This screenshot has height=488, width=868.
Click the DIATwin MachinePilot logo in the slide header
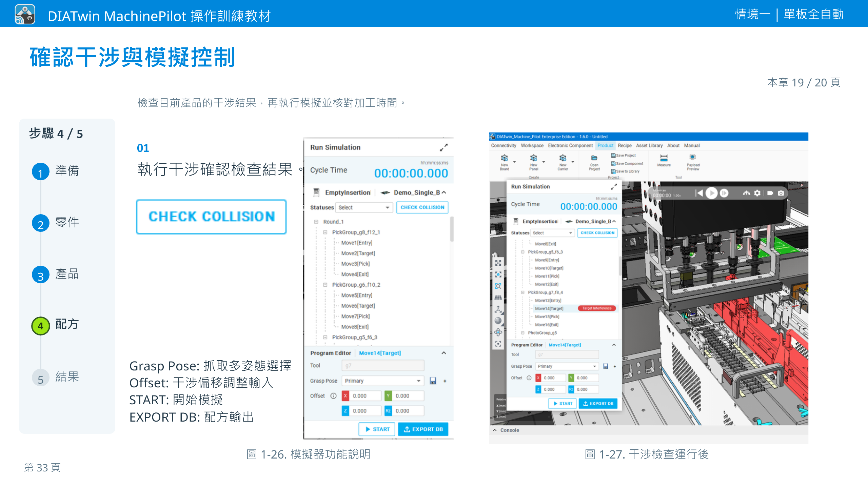click(x=25, y=15)
